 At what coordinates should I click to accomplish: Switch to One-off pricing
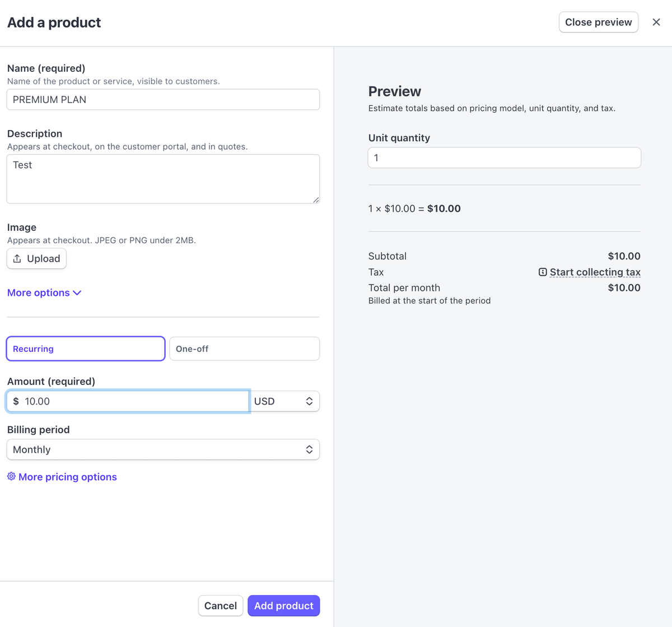coord(244,349)
